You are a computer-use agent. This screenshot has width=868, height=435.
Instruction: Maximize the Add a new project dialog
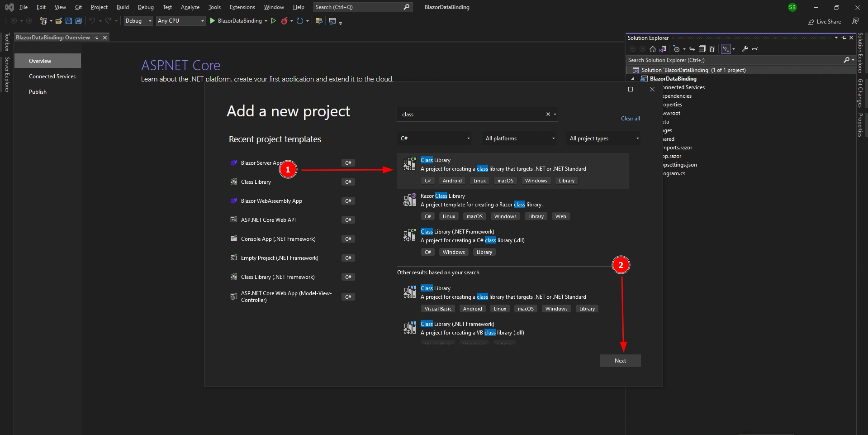tap(631, 89)
